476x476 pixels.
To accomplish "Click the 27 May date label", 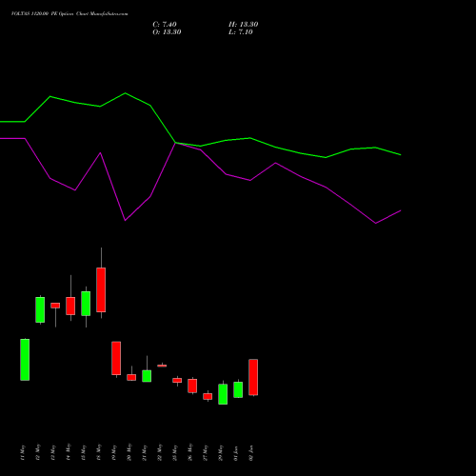I will pyautogui.click(x=206, y=452).
